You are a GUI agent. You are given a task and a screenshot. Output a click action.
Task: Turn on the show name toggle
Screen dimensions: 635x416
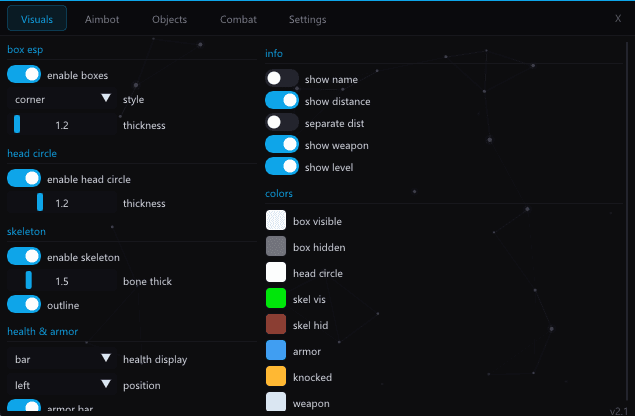(x=282, y=78)
